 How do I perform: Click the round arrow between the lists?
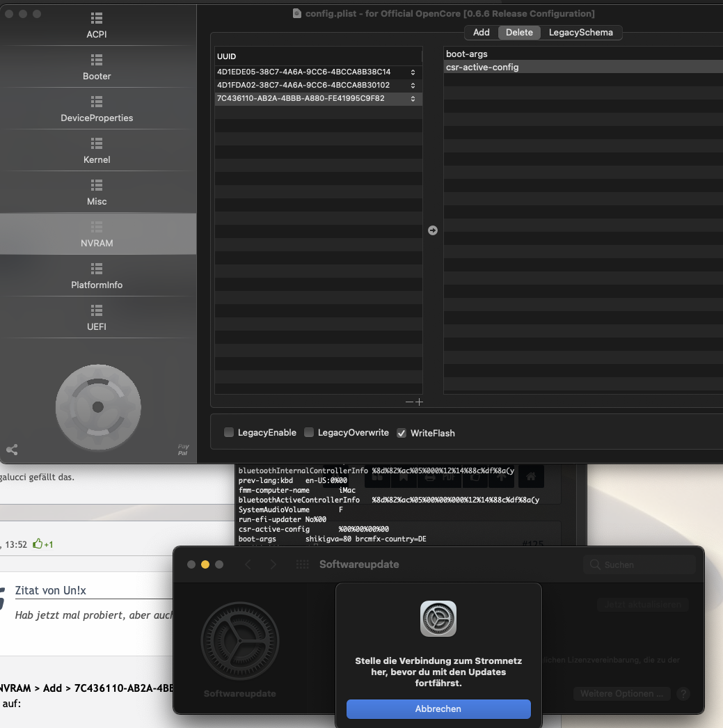pyautogui.click(x=433, y=230)
